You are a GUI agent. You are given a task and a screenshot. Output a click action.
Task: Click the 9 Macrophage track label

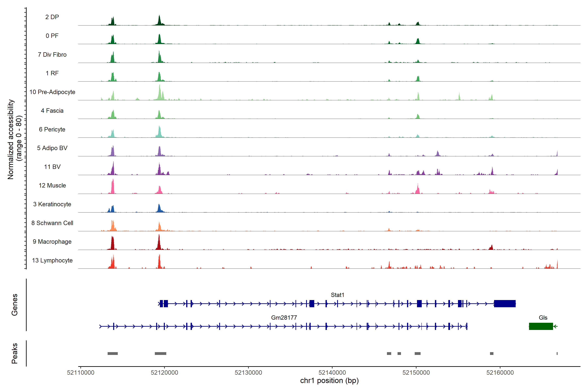(52, 242)
